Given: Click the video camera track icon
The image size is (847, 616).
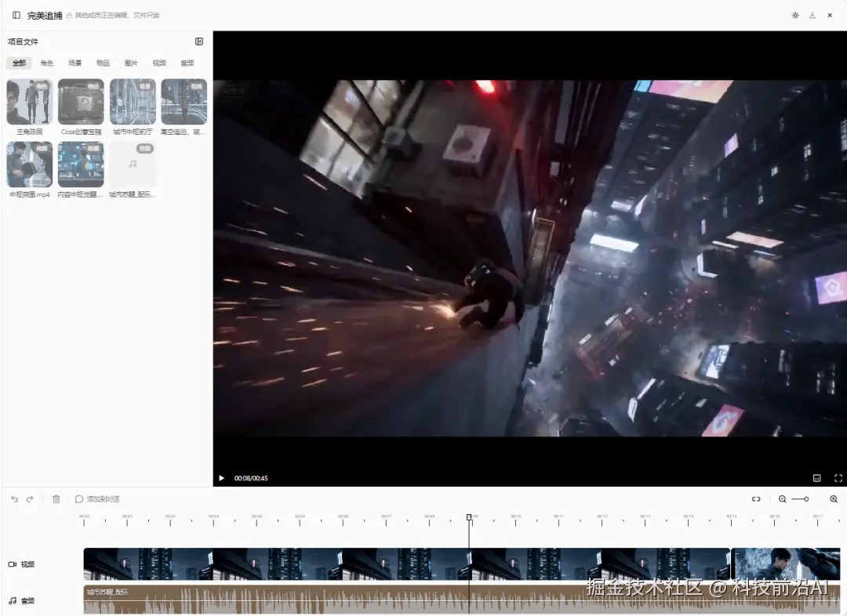Looking at the screenshot, I should [x=13, y=564].
